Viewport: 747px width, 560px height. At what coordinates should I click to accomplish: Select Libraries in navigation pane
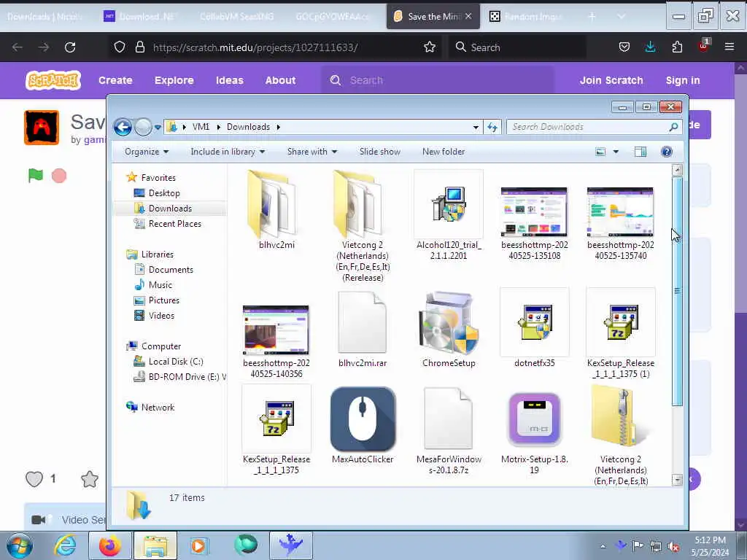pos(158,254)
